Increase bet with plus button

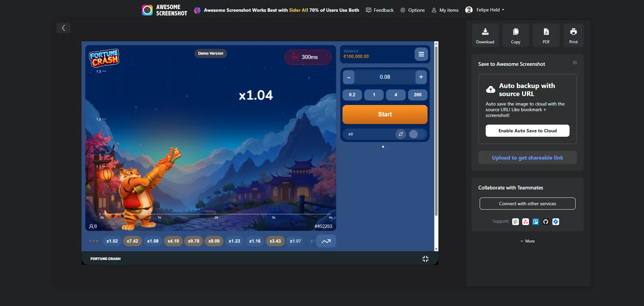pyautogui.click(x=421, y=77)
